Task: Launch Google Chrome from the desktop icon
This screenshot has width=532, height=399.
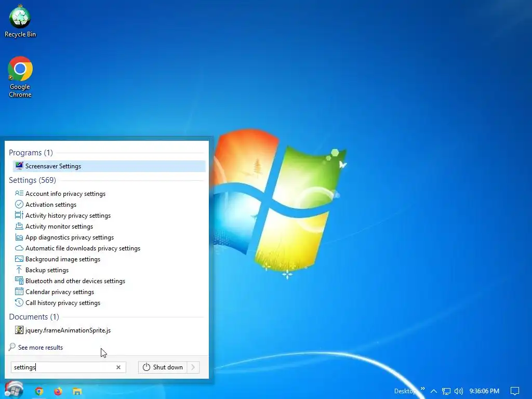Action: pyautogui.click(x=20, y=77)
